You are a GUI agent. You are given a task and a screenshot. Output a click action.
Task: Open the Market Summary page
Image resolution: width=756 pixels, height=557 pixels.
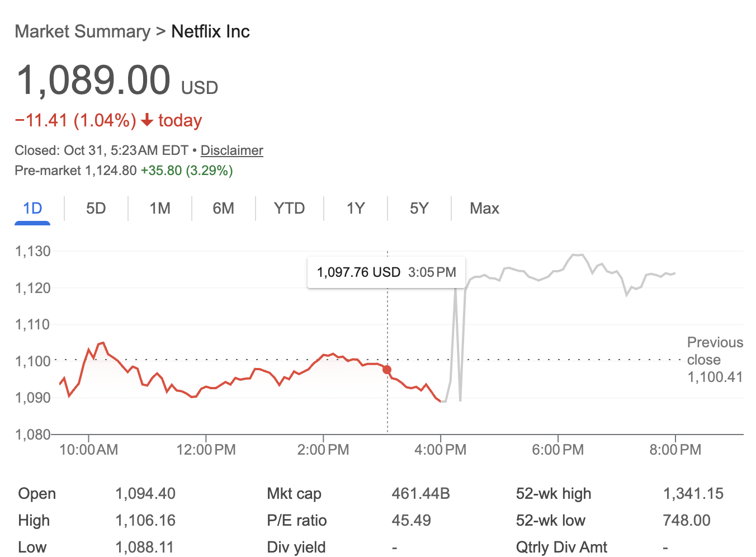[82, 32]
